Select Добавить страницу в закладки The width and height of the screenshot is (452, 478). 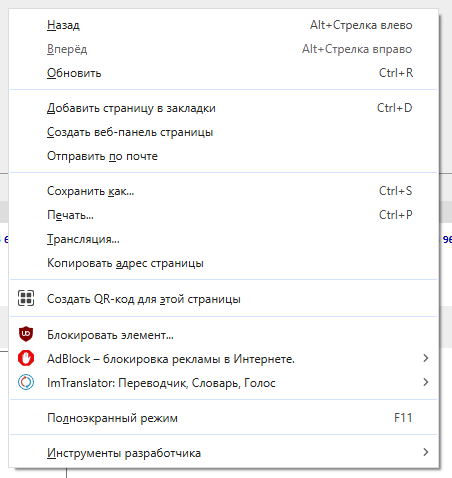tap(223, 108)
